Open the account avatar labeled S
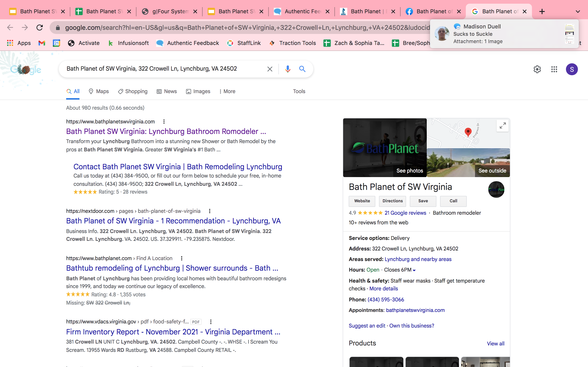The width and height of the screenshot is (588, 367). (x=571, y=70)
